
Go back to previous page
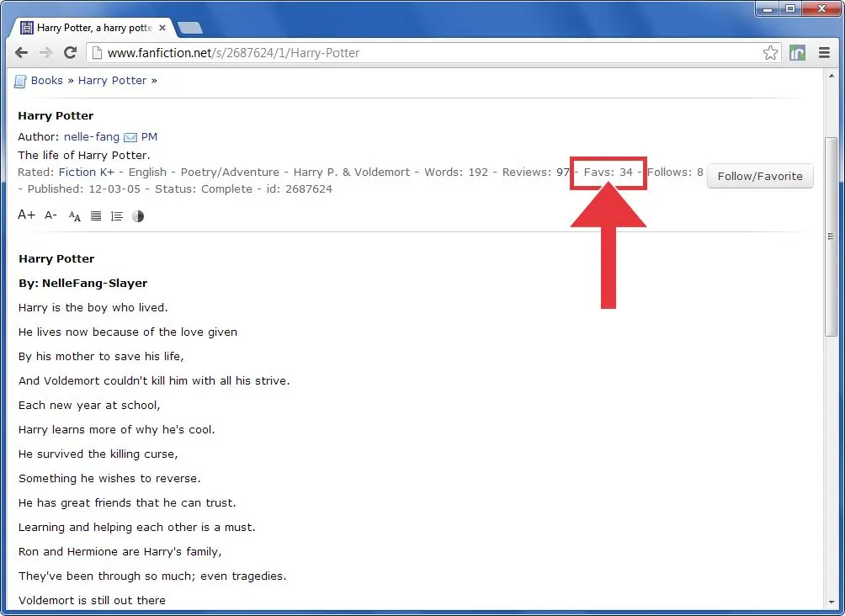(x=22, y=53)
